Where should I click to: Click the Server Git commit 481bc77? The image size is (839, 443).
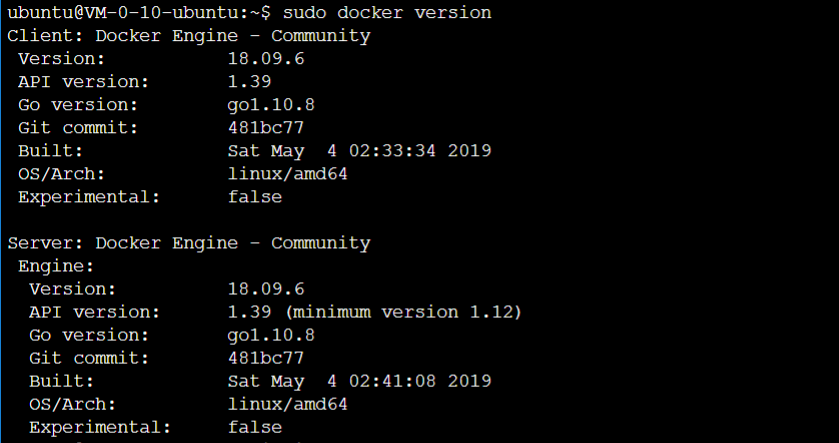[x=266, y=358]
